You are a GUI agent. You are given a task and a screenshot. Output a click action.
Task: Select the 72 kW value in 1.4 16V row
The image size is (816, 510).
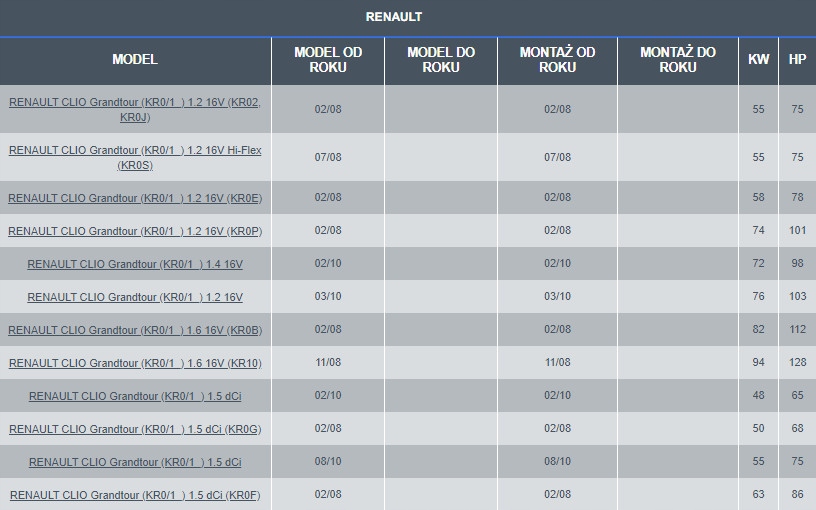click(x=758, y=263)
